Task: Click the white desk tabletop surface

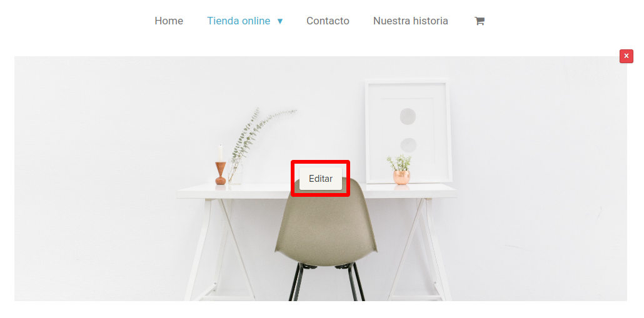Action: click(x=316, y=191)
